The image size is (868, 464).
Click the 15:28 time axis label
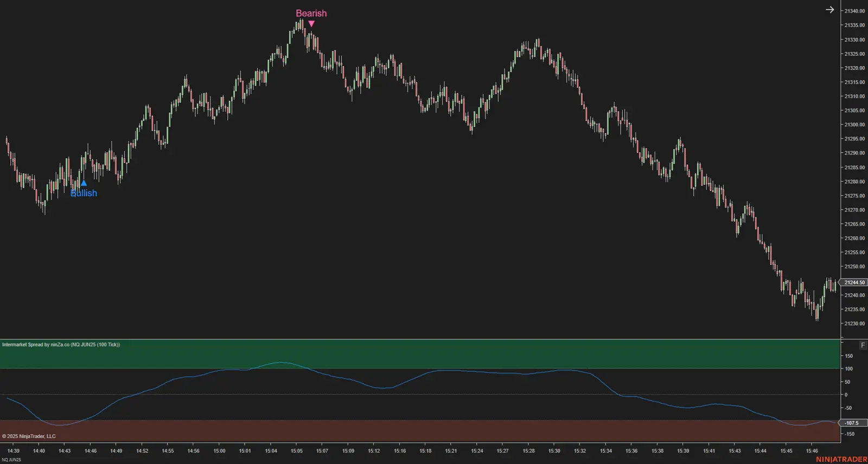[528, 451]
